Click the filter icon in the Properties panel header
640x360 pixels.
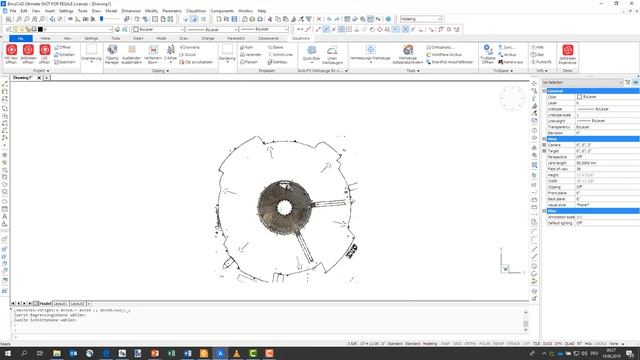628,82
